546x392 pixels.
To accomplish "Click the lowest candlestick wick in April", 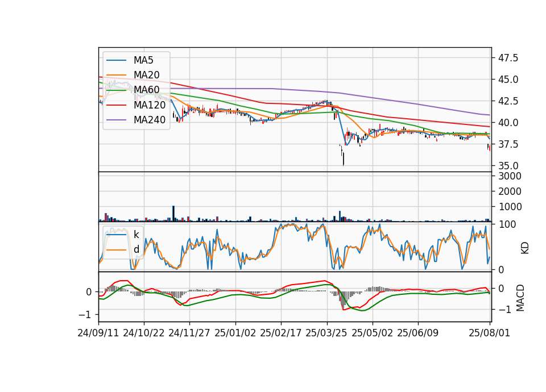I will click(344, 159).
